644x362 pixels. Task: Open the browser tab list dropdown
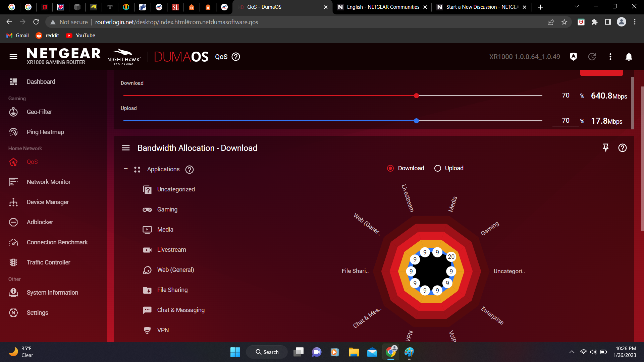(x=576, y=7)
